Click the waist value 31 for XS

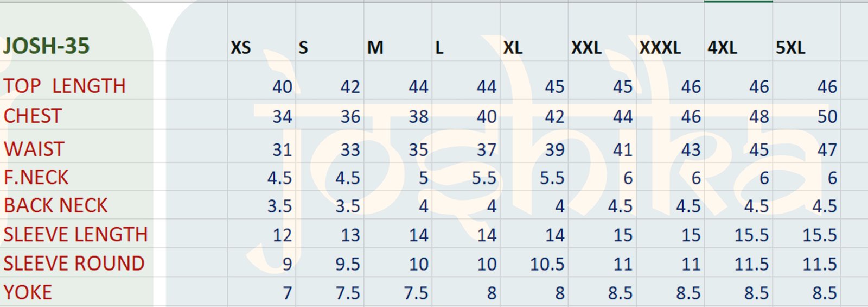[282, 149]
